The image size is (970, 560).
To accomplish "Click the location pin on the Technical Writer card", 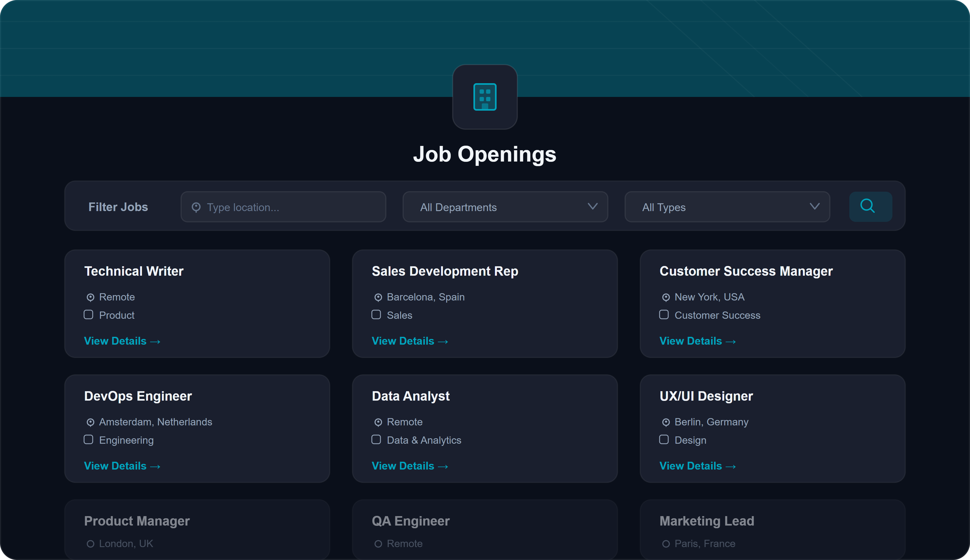I will pyautogui.click(x=91, y=297).
